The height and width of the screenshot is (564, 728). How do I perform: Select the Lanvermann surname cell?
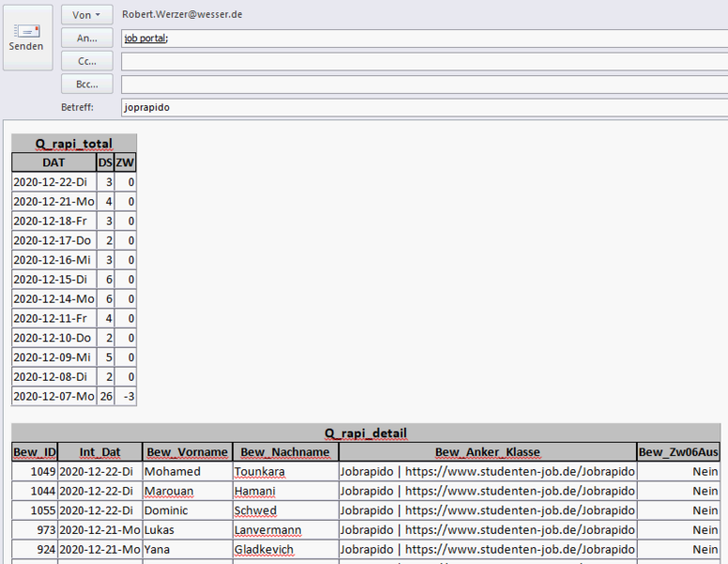pyautogui.click(x=270, y=530)
